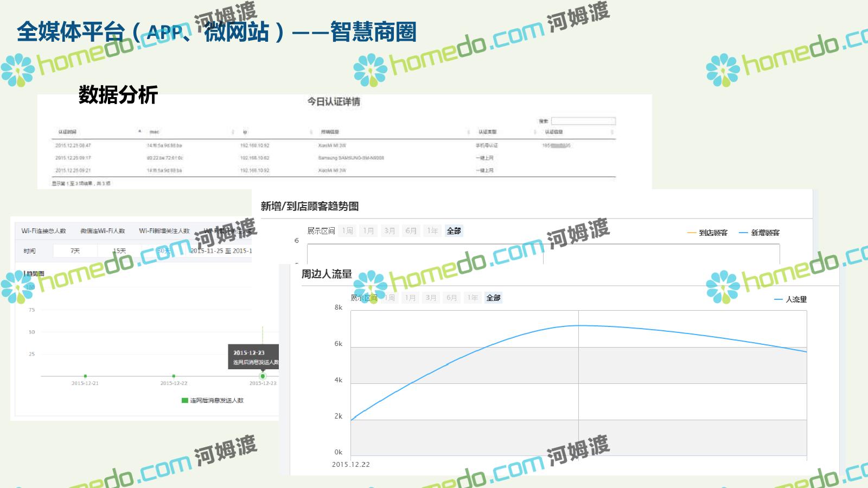The width and height of the screenshot is (868, 488).
Task: Select the table row dated 2015.12.25 09:17
Action: pyautogui.click(x=334, y=158)
